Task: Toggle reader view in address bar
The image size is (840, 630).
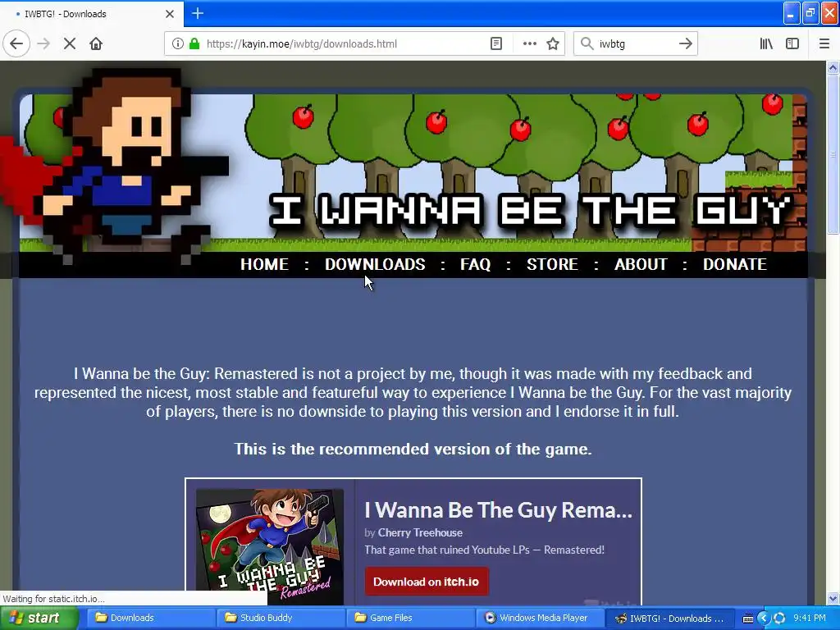Action: [496, 44]
